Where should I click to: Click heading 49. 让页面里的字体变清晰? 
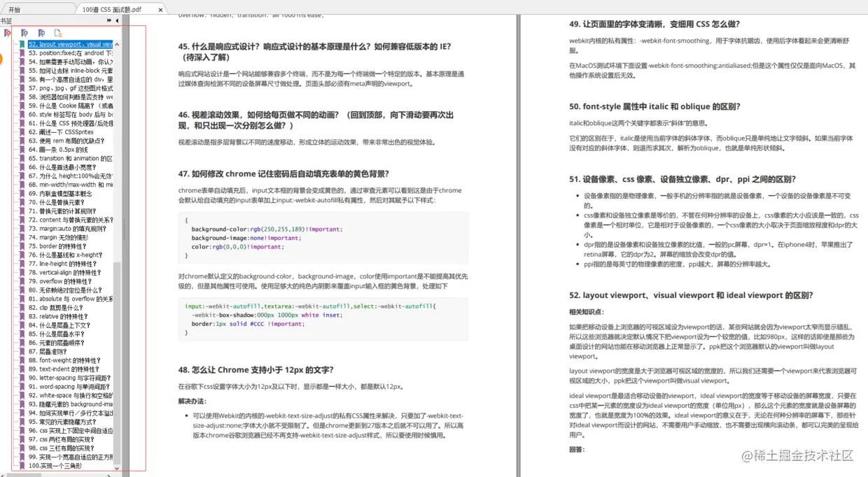(654, 24)
